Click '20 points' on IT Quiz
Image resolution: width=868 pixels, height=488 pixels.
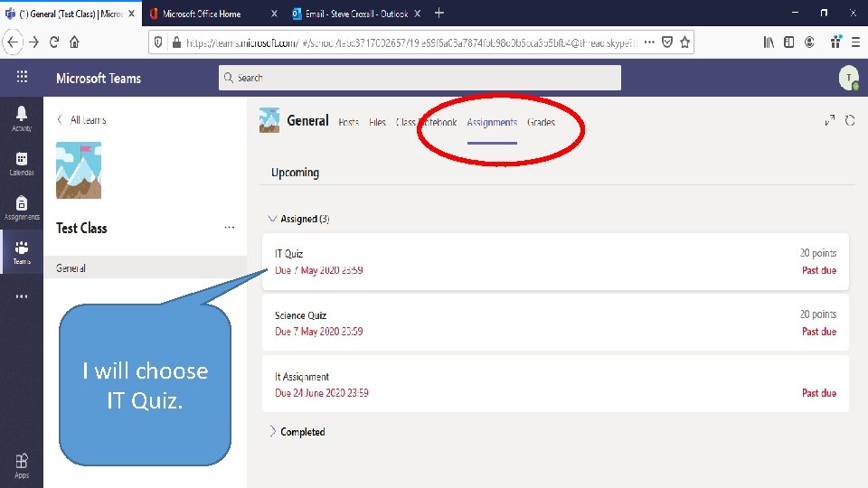pyautogui.click(x=817, y=253)
